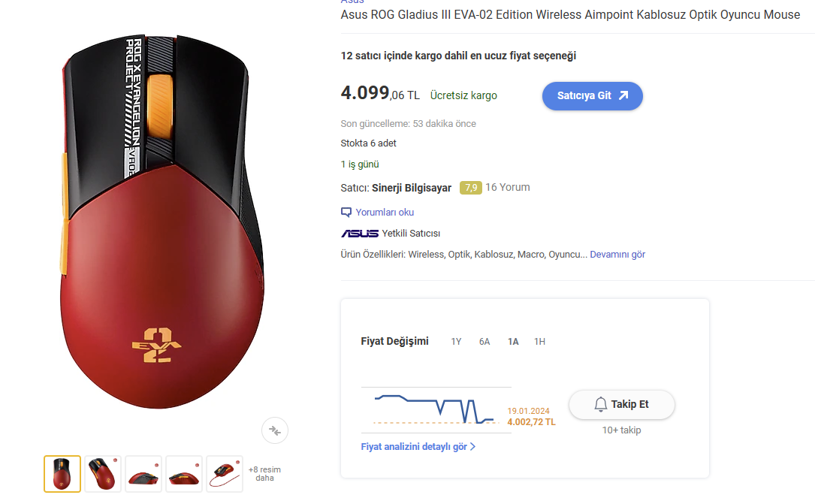Click the price history line chart
The height and width of the screenshot is (504, 815).
pos(434,409)
